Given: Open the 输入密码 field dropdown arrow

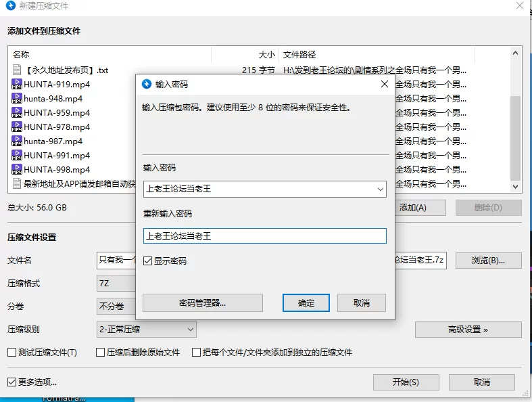Looking at the screenshot, I should point(381,189).
